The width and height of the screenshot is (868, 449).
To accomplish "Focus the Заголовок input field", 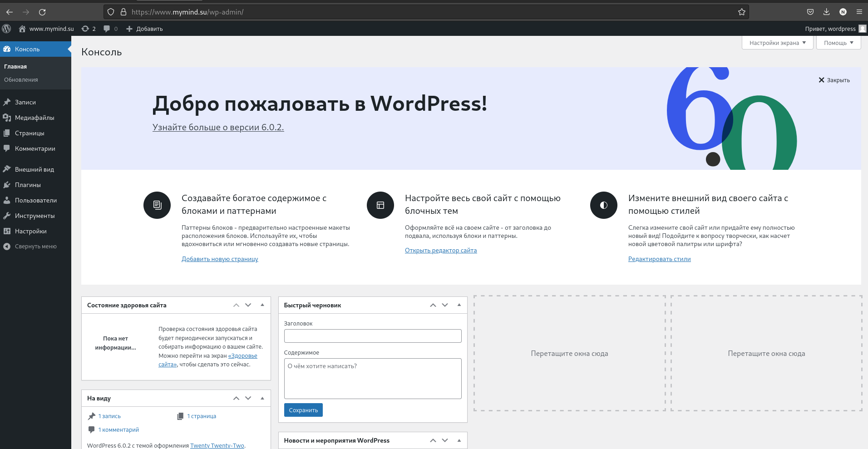I will coord(373,336).
